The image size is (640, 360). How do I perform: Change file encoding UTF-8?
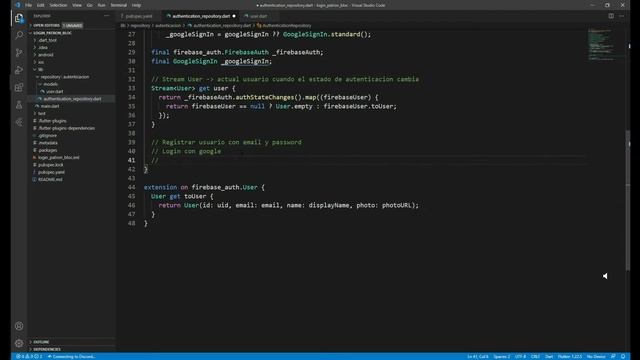point(520,356)
